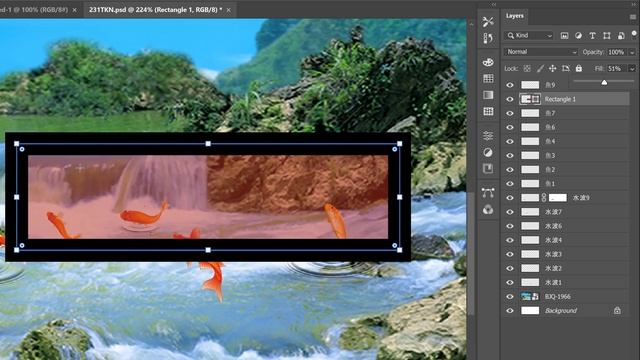Open the Channels panel icon
This screenshot has width=640, height=360.
488,209
